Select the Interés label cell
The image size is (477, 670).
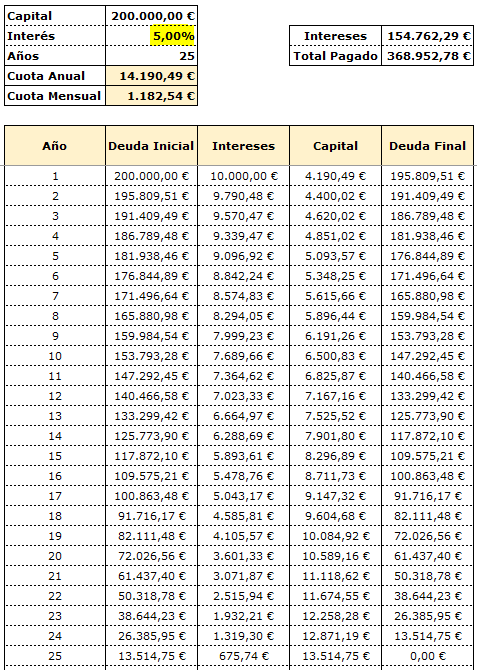pyautogui.click(x=55, y=36)
